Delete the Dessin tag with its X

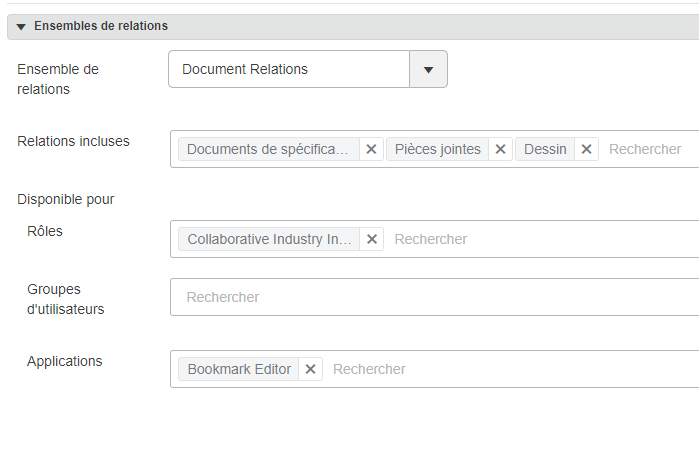pyautogui.click(x=587, y=149)
